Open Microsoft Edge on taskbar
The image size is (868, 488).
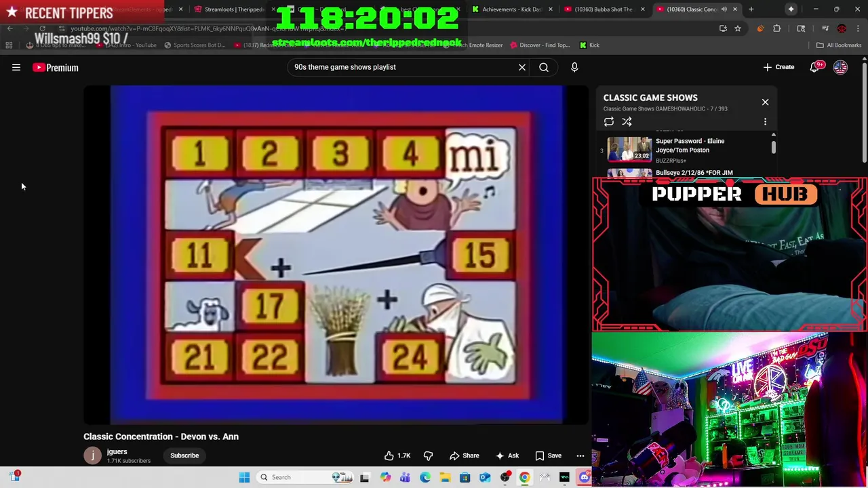click(425, 477)
